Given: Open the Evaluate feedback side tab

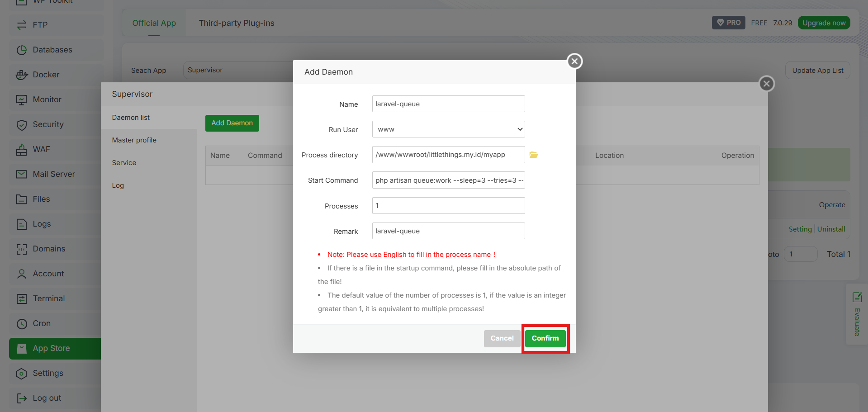Looking at the screenshot, I should (x=857, y=314).
